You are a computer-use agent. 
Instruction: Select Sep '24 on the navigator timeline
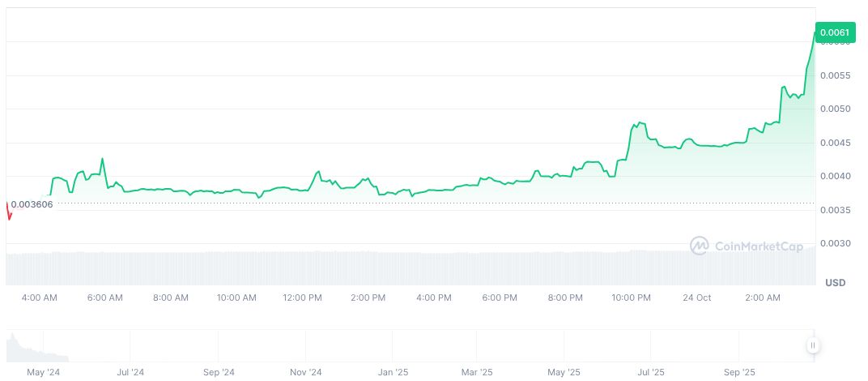(x=218, y=372)
